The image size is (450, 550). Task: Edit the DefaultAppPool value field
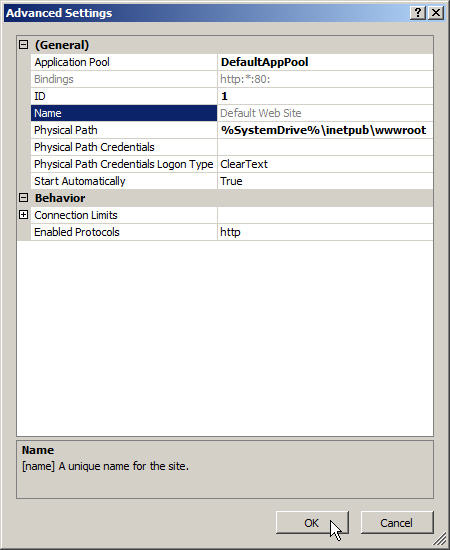click(325, 62)
